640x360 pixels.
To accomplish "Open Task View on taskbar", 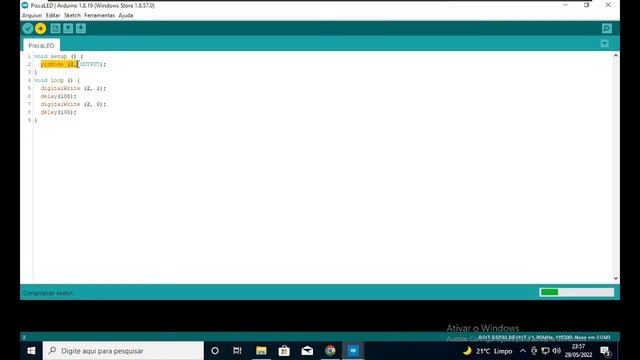I will [x=237, y=351].
